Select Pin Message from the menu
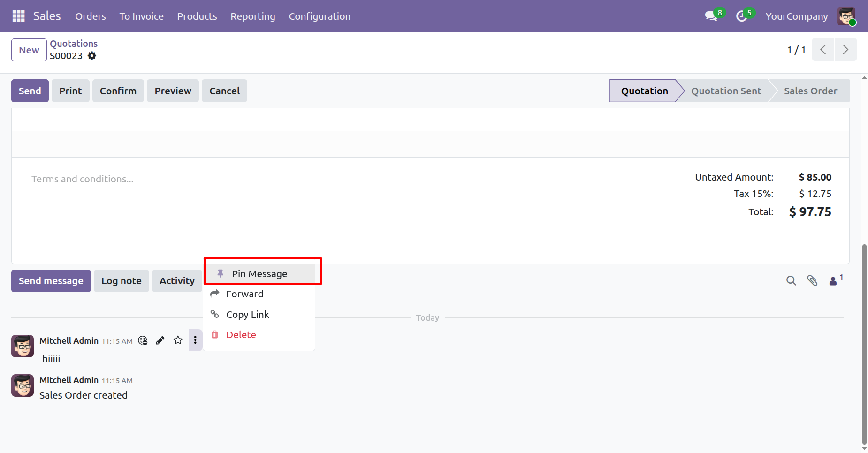This screenshot has height=453, width=868. pyautogui.click(x=259, y=274)
